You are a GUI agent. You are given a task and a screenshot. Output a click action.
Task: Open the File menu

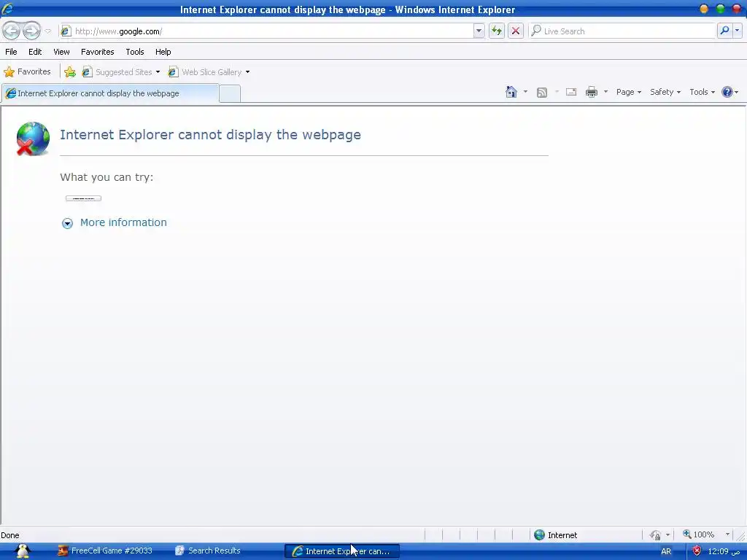[x=11, y=52]
